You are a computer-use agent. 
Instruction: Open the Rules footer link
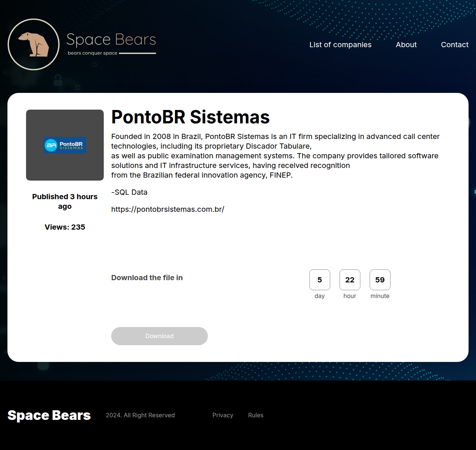[x=256, y=415]
